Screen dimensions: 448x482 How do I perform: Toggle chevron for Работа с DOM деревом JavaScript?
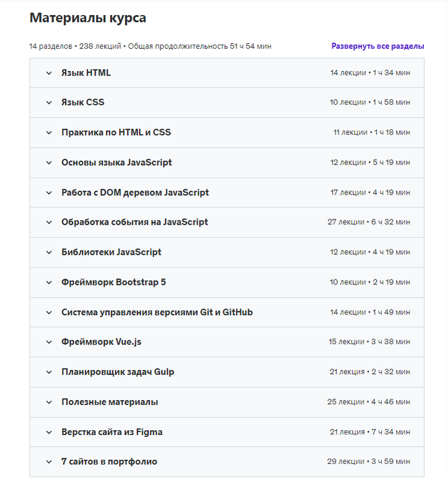pyautogui.click(x=49, y=193)
